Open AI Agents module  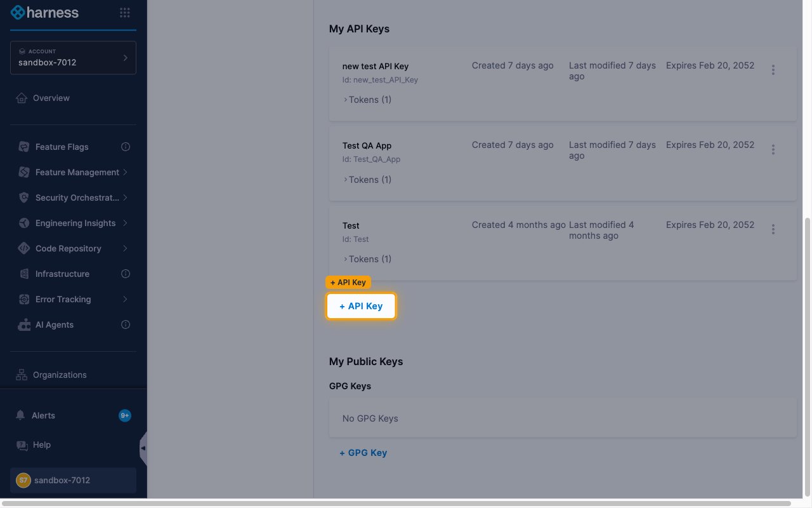click(55, 324)
